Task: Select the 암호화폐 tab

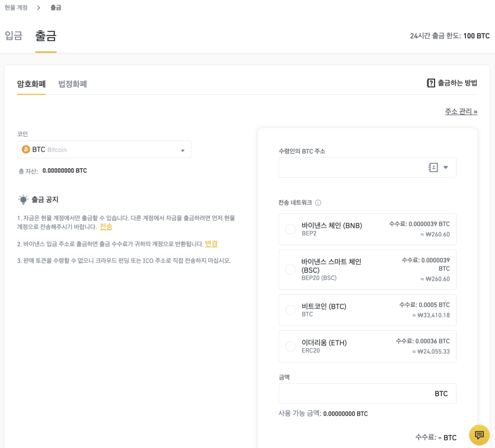Action: 31,84
